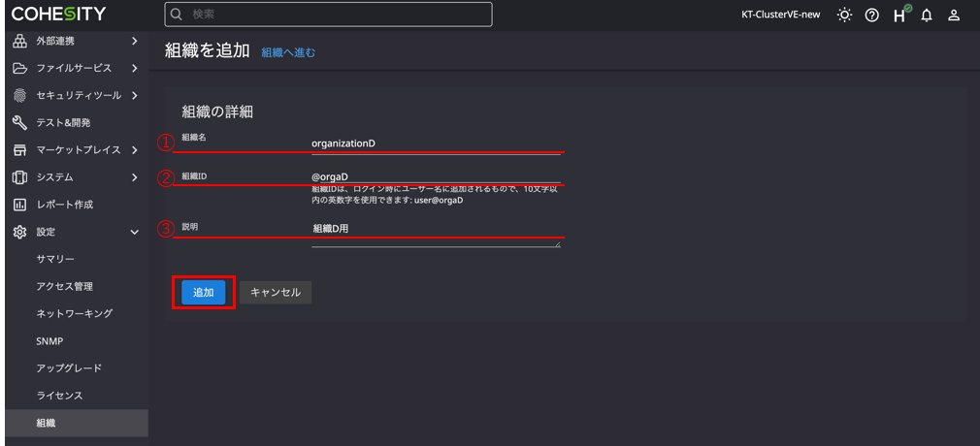
Task: Click the テスト&開発 wrench icon
Action: coord(20,123)
